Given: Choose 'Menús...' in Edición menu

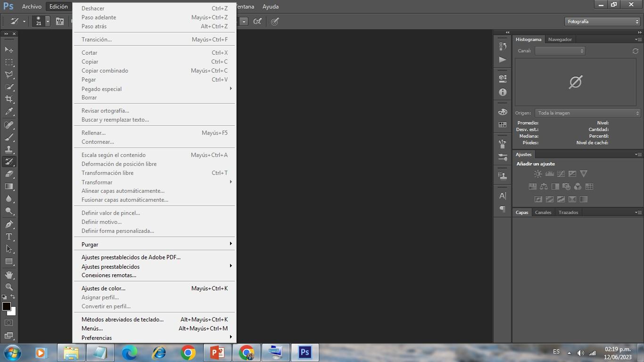Looking at the screenshot, I should click(154, 329).
